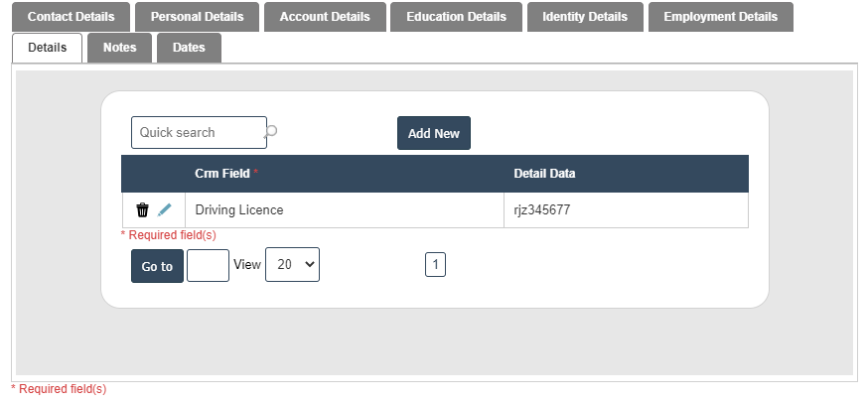868x403 pixels.
Task: Select the Account Details tab
Action: pos(325,17)
